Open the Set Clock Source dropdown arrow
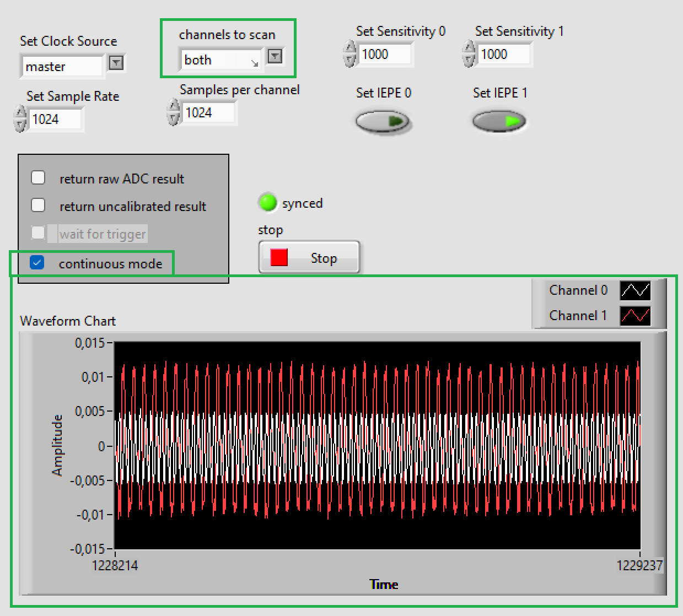The image size is (683, 616). click(x=116, y=63)
